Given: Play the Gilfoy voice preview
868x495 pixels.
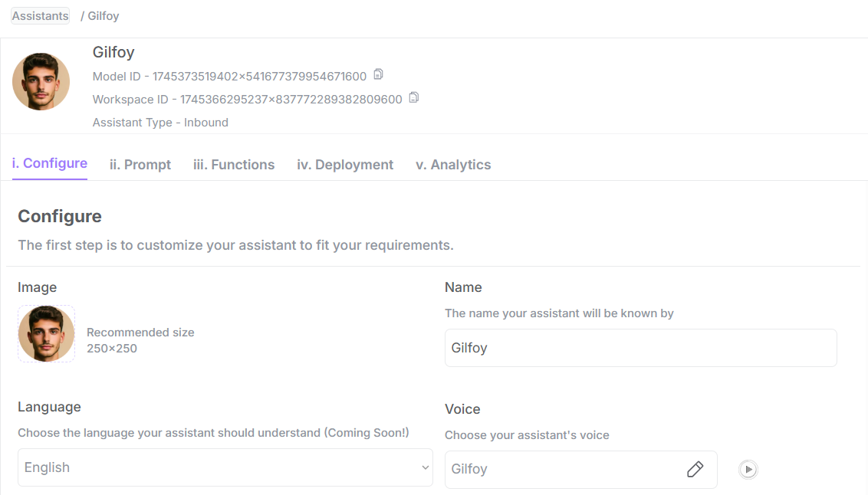Looking at the screenshot, I should [x=748, y=469].
